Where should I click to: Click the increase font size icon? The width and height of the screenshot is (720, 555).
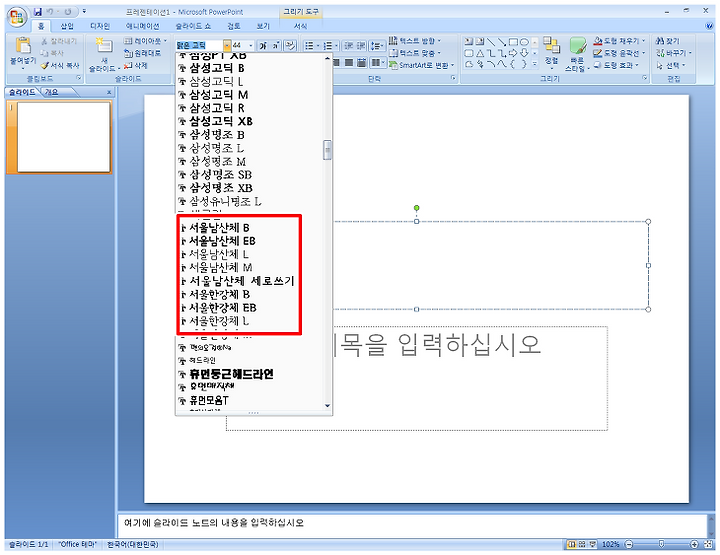(x=263, y=45)
